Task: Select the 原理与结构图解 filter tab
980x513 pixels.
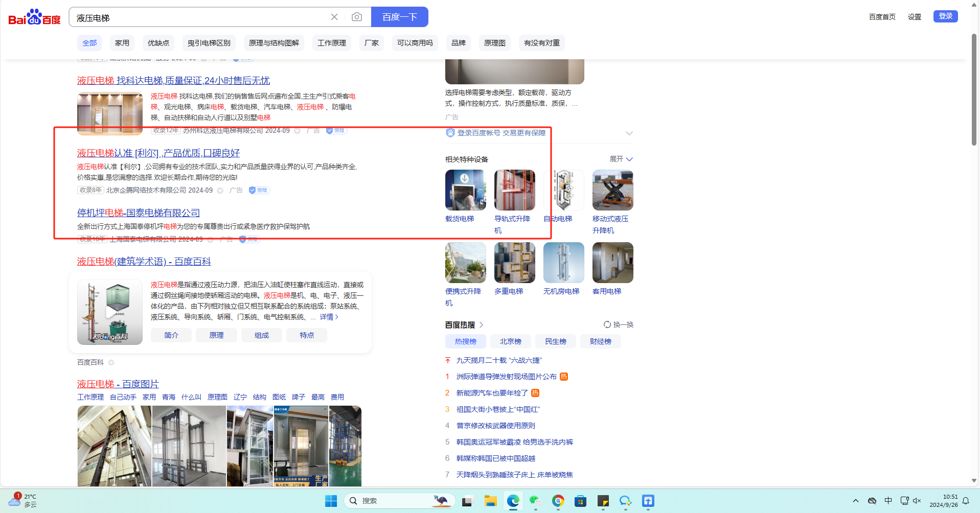Action: click(x=274, y=43)
